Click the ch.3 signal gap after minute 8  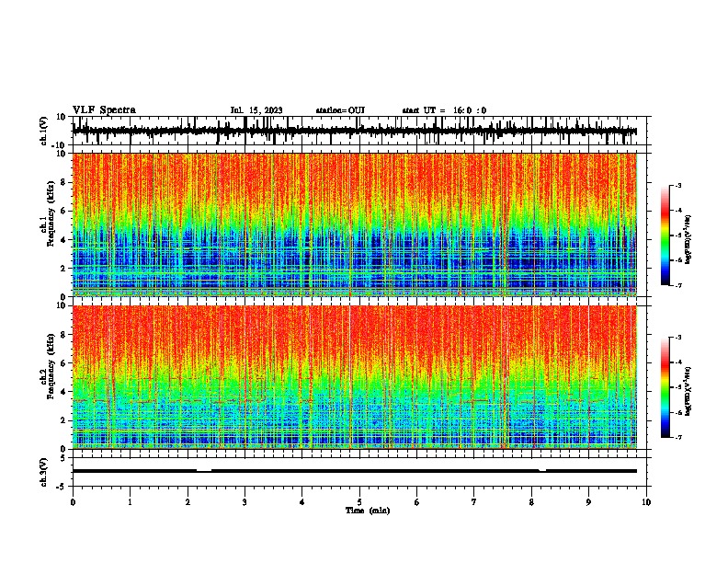[x=542, y=470]
